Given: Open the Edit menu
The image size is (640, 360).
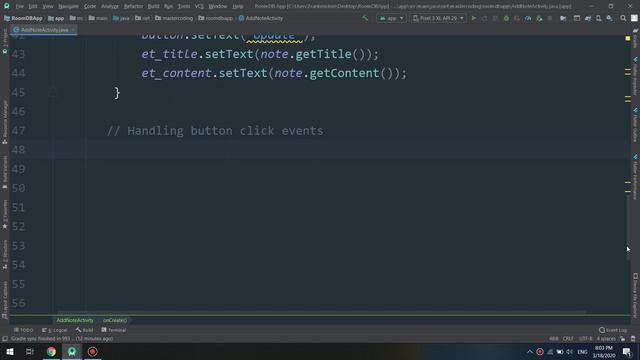Looking at the screenshot, I should pos(33,6).
